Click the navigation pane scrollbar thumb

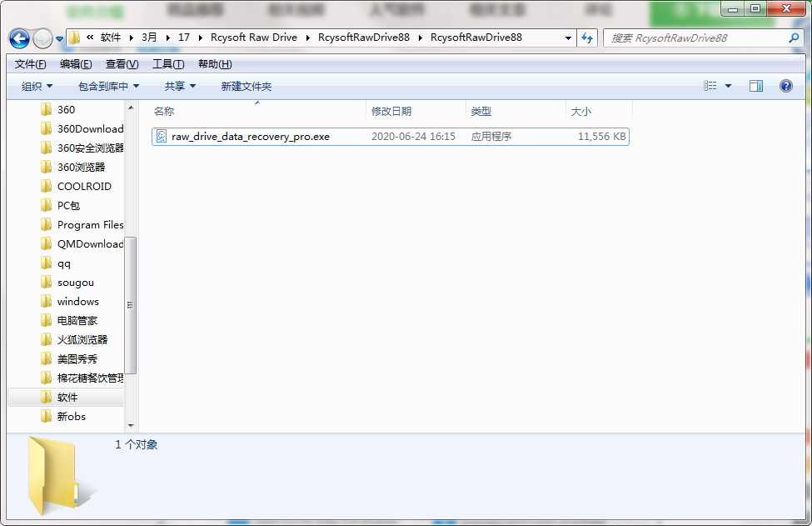point(131,305)
